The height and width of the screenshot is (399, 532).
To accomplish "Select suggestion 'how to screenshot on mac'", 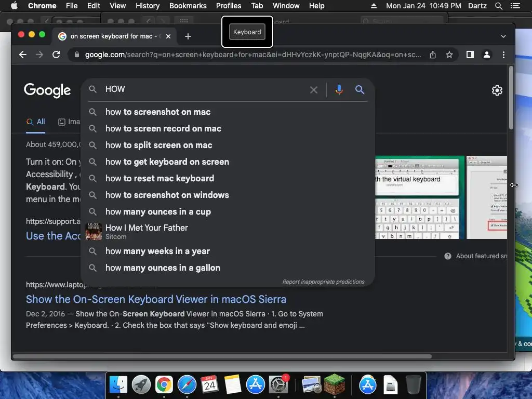I will (x=228, y=112).
